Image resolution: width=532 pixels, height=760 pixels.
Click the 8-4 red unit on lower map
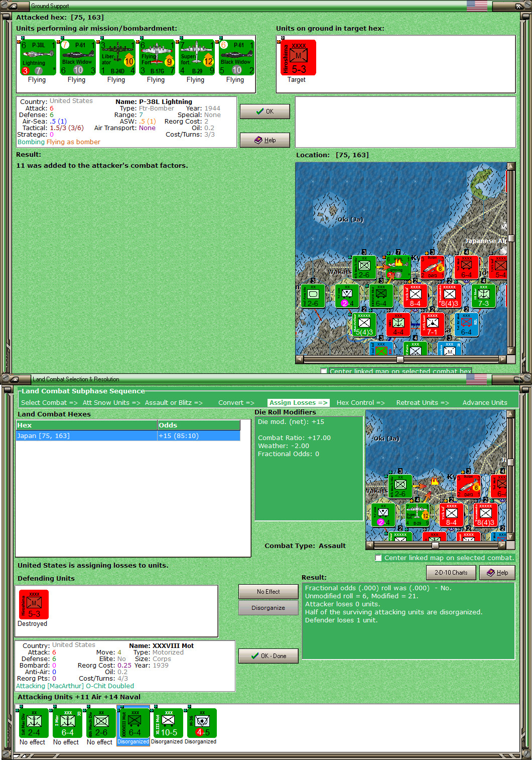coord(451,515)
